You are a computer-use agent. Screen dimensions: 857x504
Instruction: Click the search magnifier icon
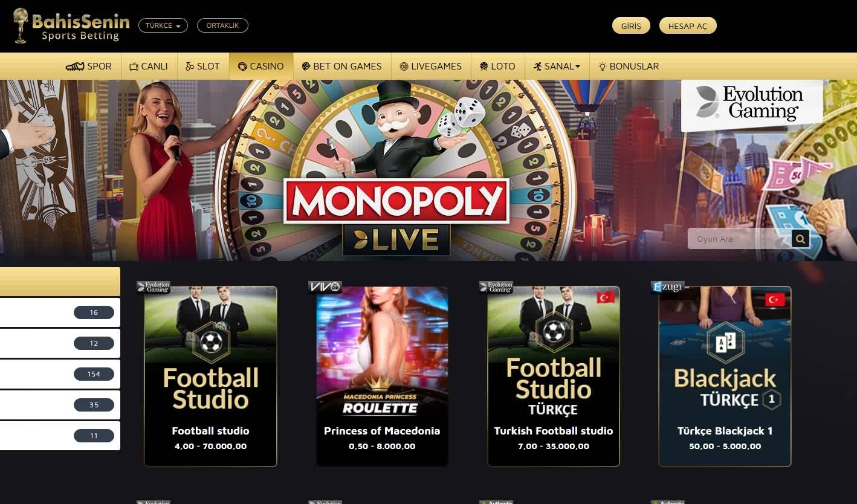800,239
